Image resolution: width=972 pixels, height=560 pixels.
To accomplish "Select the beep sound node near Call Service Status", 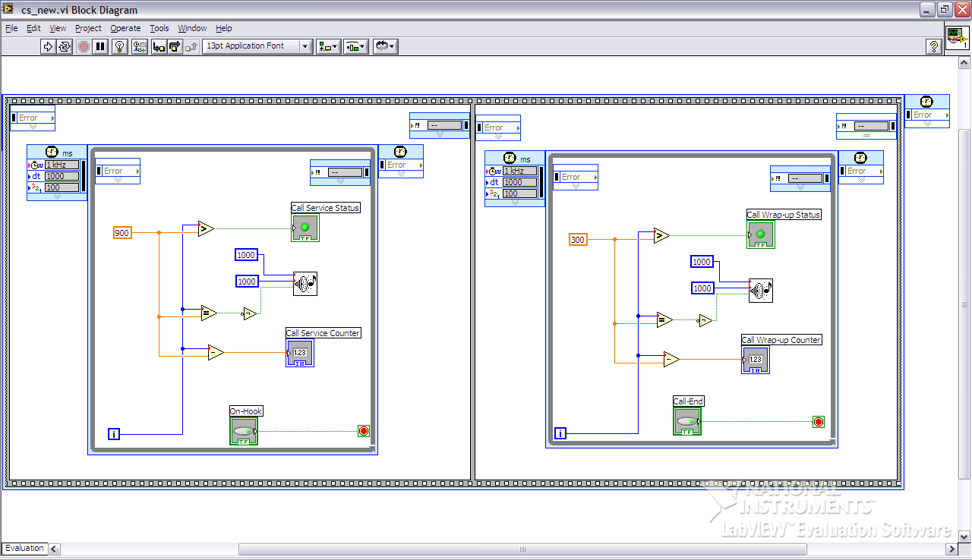I will pyautogui.click(x=305, y=284).
